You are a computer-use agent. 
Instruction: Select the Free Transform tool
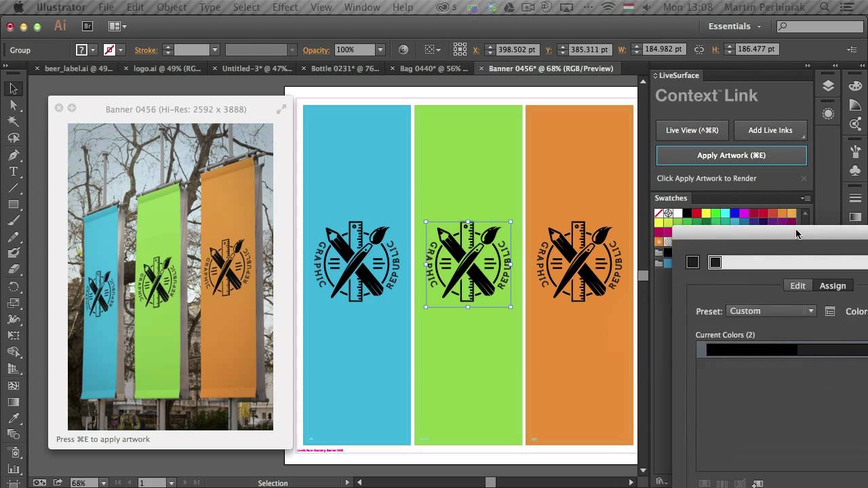(14, 336)
